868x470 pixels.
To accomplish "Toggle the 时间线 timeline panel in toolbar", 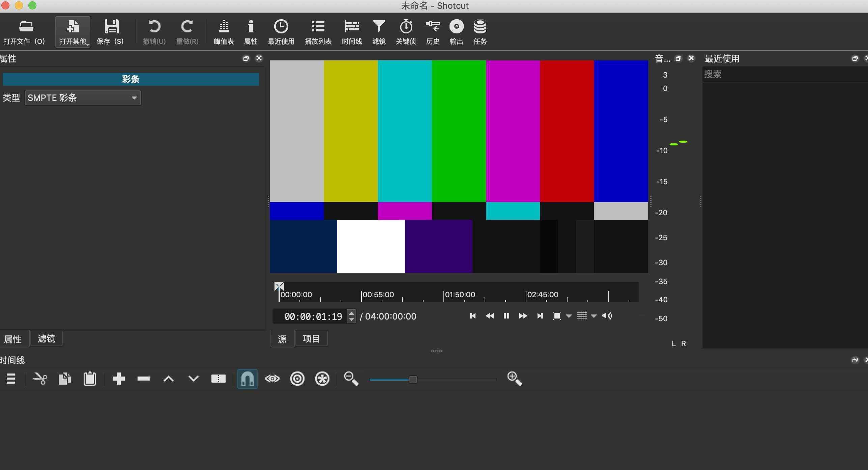I will (352, 32).
